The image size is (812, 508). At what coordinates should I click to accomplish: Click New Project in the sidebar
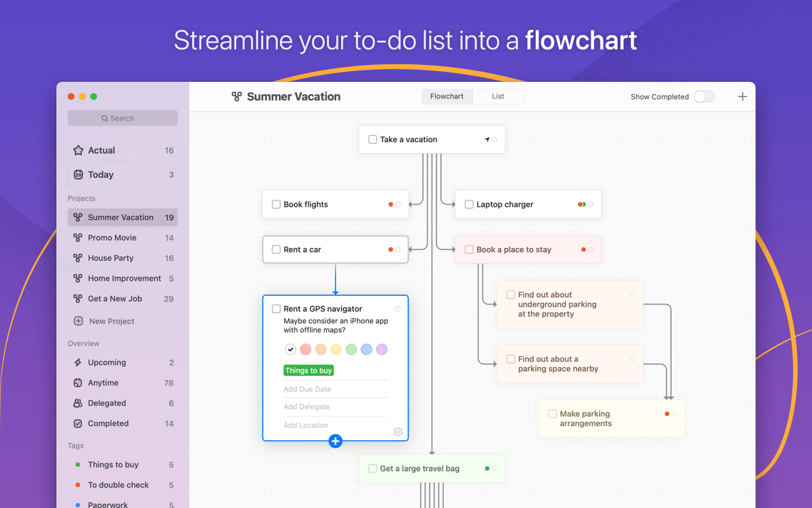click(x=112, y=321)
